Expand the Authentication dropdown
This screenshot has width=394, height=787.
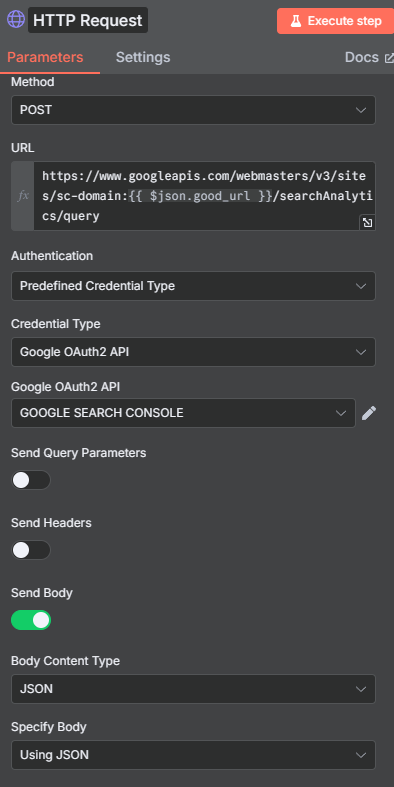[193, 286]
